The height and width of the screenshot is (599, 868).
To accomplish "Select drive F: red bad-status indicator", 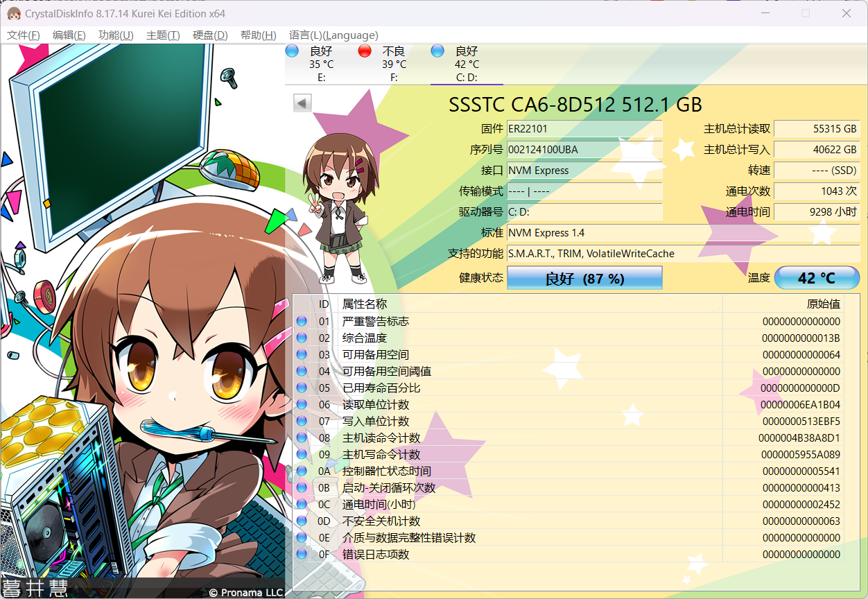I will pos(365,51).
